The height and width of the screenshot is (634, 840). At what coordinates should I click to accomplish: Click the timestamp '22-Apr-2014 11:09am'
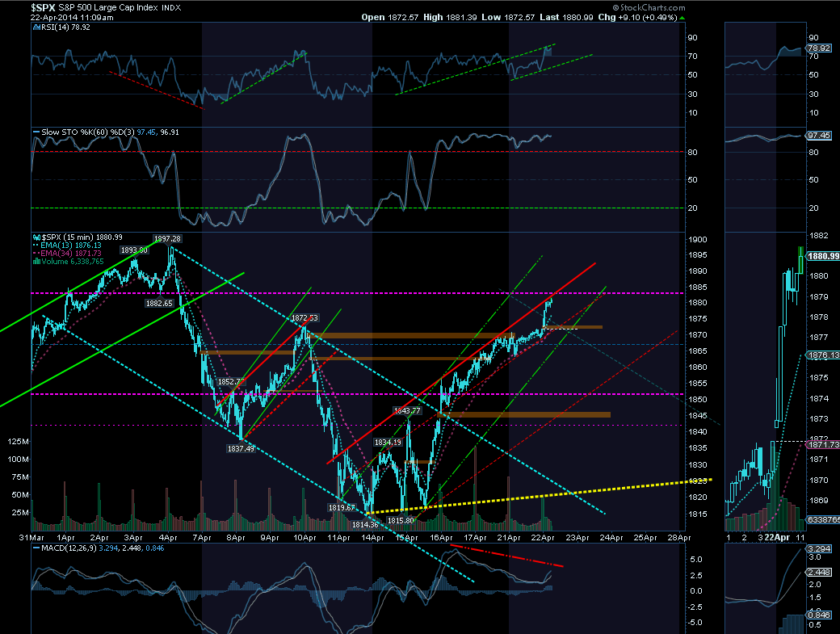72,17
